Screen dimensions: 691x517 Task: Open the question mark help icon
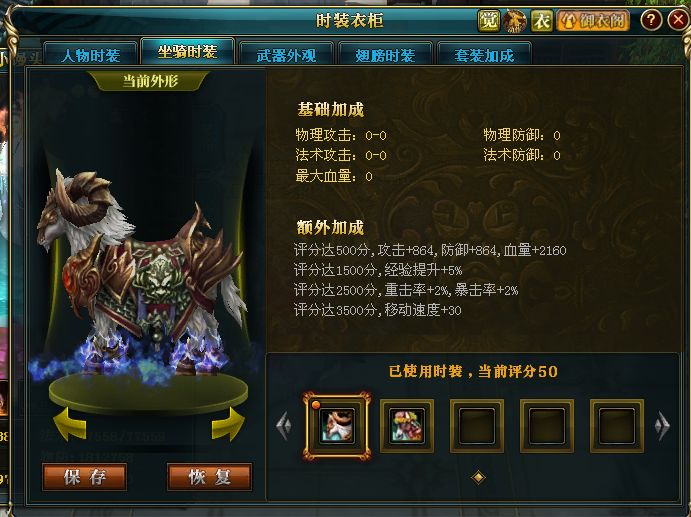[x=651, y=20]
